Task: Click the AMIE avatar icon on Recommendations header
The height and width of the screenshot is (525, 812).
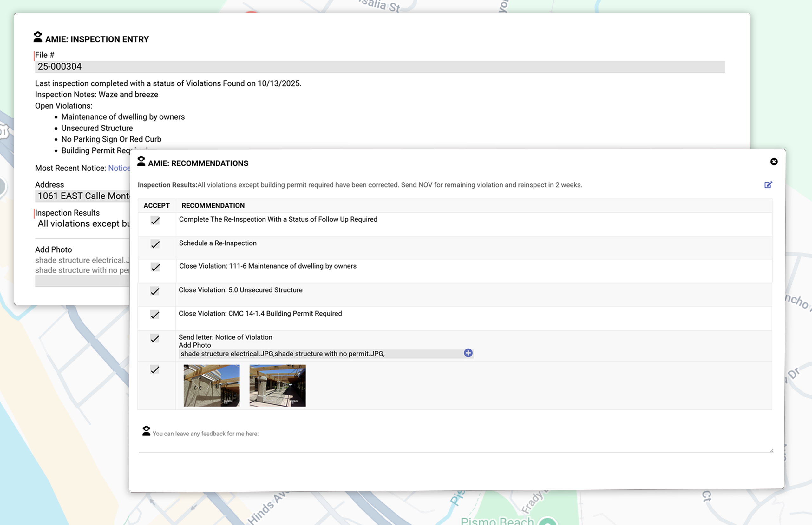Action: 141,162
